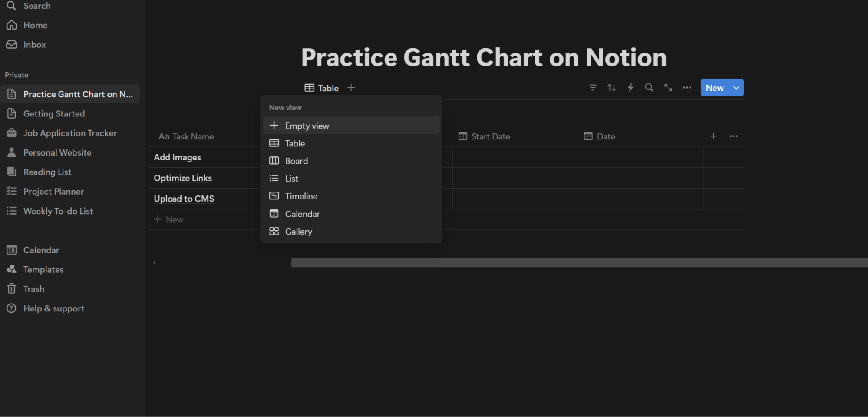This screenshot has height=417, width=868.
Task: Choose Board in the new view menu
Action: coord(296,161)
